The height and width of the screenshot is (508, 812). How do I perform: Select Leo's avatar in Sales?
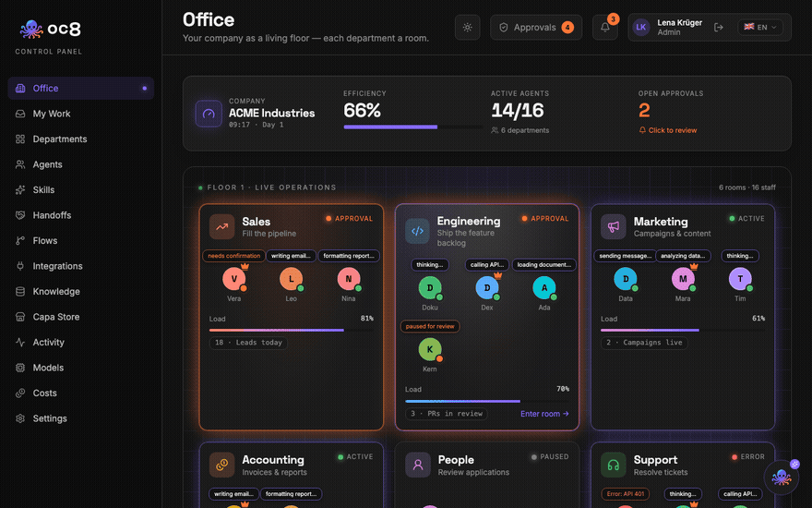(x=291, y=279)
